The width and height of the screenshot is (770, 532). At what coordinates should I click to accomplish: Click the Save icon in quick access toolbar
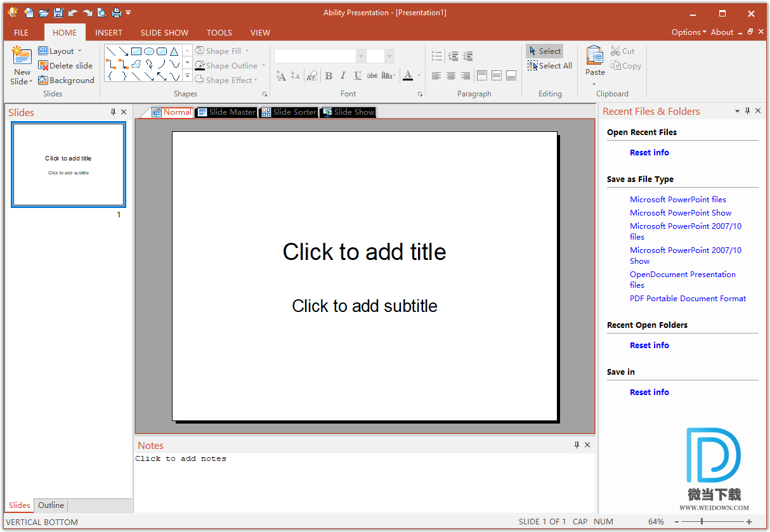coord(58,13)
